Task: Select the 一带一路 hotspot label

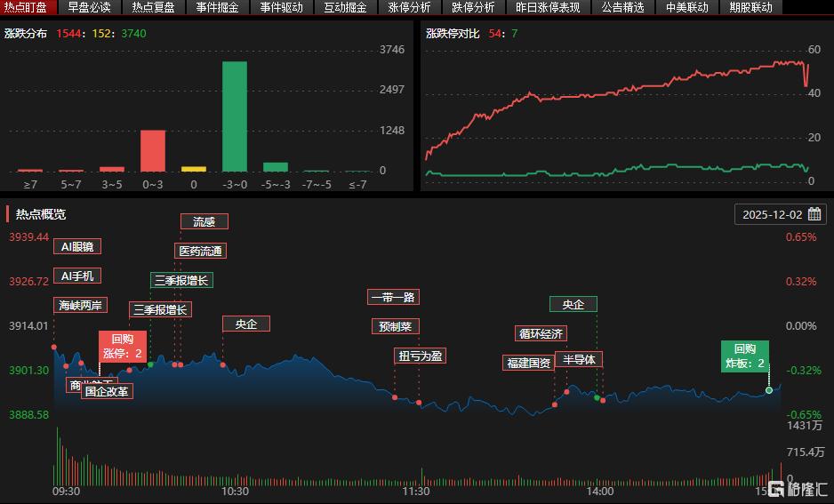Action: point(393,297)
